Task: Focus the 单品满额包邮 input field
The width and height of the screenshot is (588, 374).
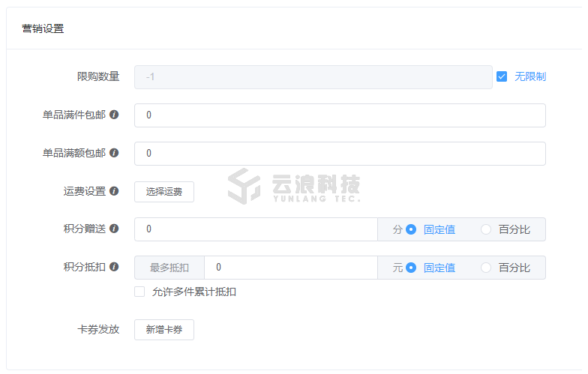Action: [x=340, y=154]
